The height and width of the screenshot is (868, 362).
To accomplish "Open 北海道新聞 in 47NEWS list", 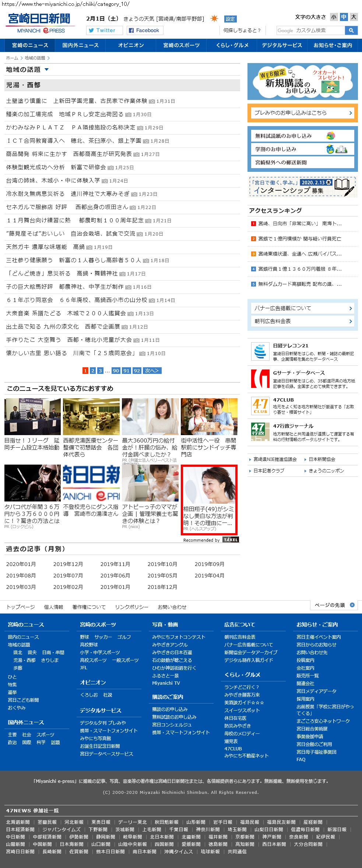I will click(18, 822).
